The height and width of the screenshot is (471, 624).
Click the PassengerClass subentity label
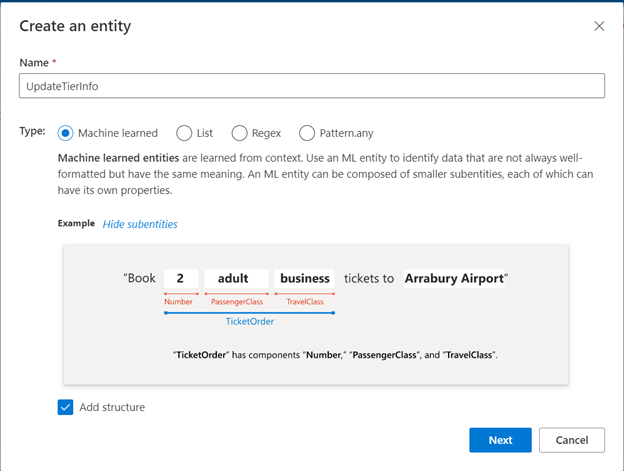pos(237,302)
